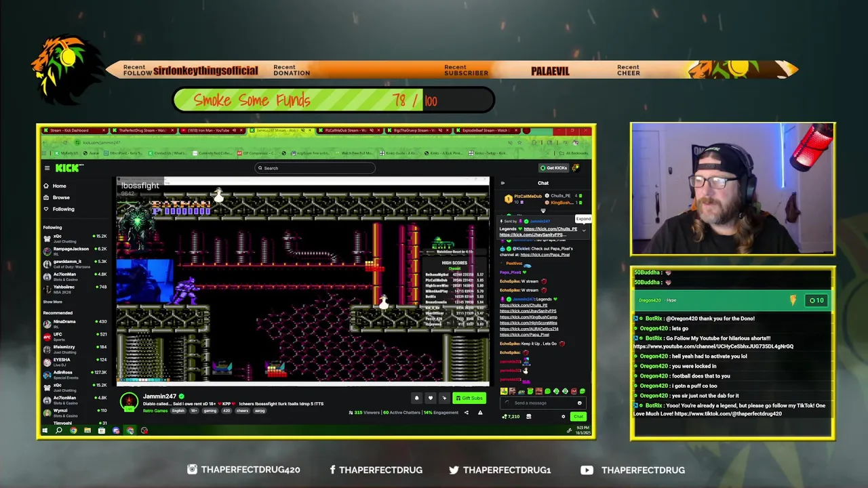The image size is (868, 488).
Task: Click the KICK logo
Action: [x=68, y=168]
